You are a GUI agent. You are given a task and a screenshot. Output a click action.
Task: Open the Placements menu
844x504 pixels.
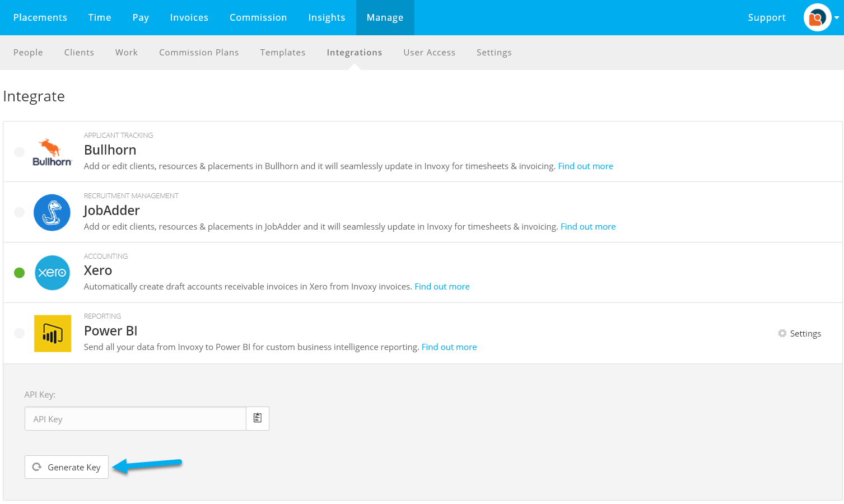[40, 17]
